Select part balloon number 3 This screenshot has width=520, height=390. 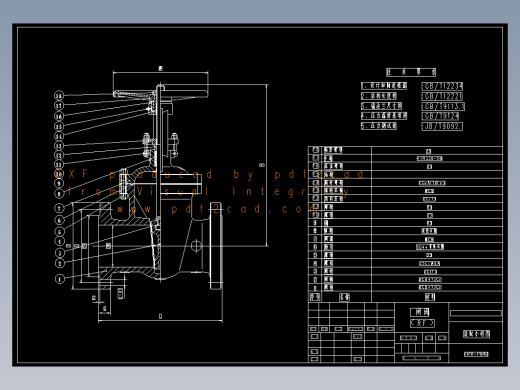[59, 253]
